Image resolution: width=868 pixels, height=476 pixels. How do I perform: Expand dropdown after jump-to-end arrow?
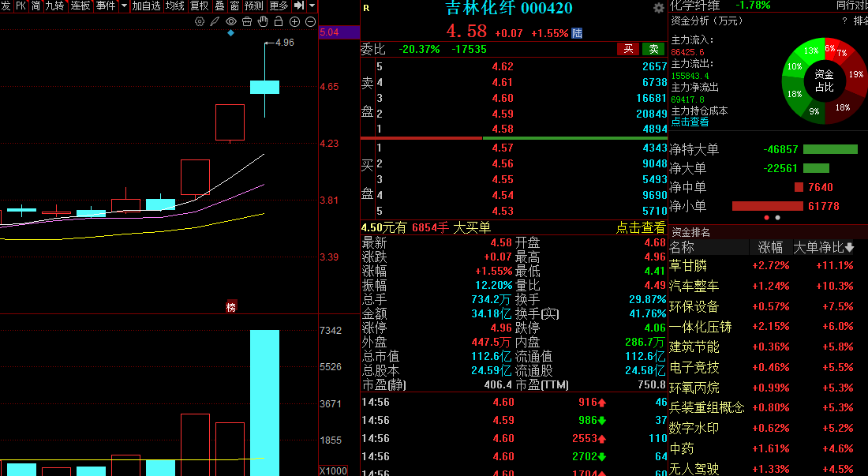click(x=312, y=6)
